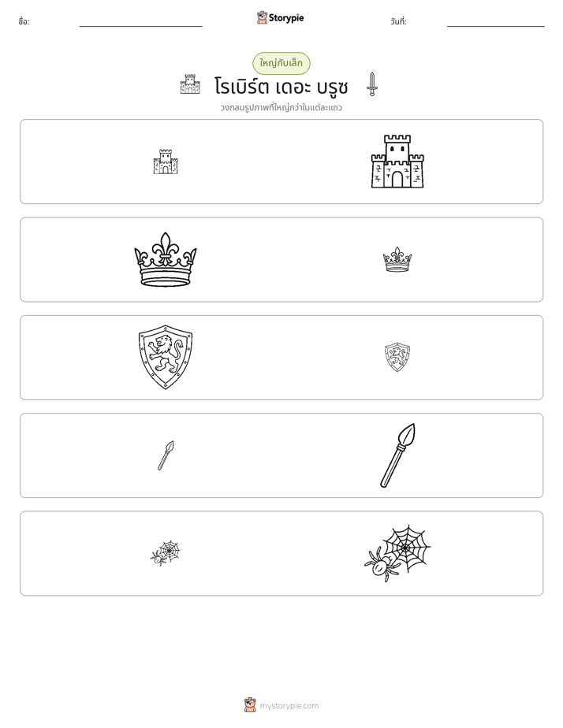Select the small spear icon
The width and height of the screenshot is (563, 728).
coord(166,455)
